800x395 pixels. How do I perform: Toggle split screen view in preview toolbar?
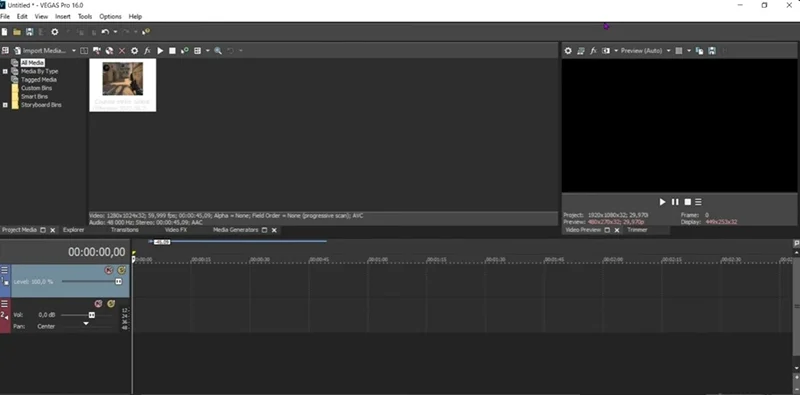pos(606,51)
